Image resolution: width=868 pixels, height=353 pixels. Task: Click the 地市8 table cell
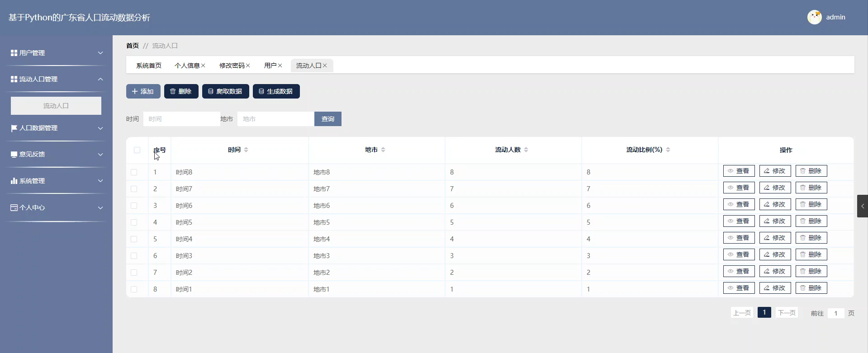tap(377, 172)
